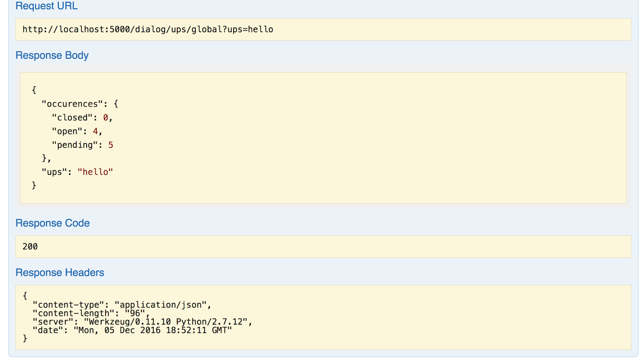Click the URL containing ups=hello parameter
This screenshot has height=364, width=644.
click(148, 29)
